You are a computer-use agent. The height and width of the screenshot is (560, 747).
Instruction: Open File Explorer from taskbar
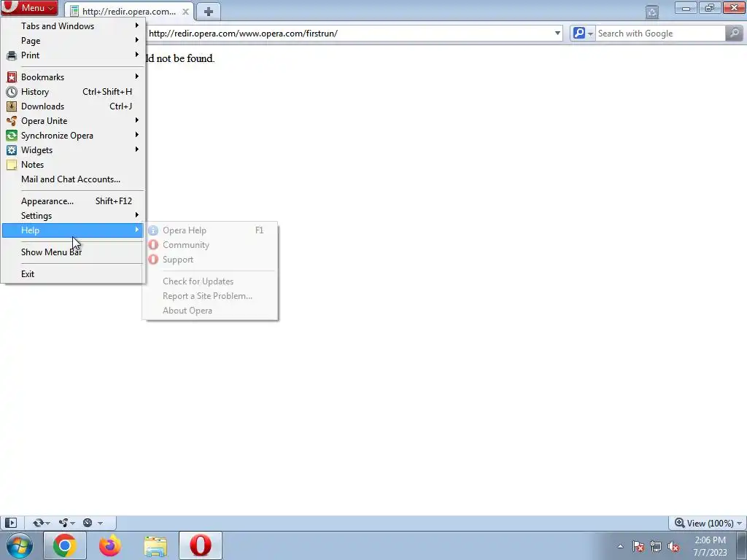coord(156,546)
